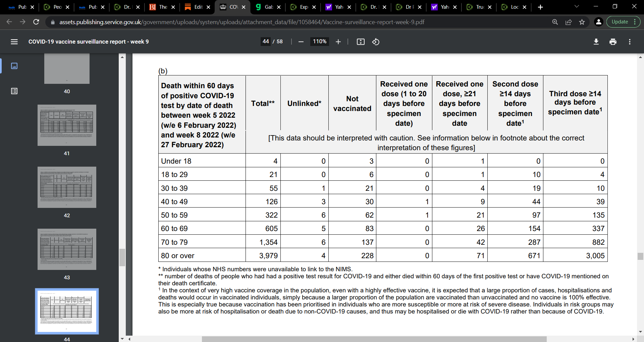644x342 pixels.
Task: Click the thumbnail panel scrollbar handle
Action: [122, 258]
